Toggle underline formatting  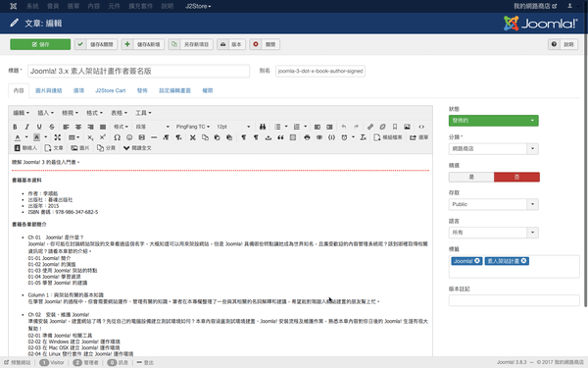tap(39, 127)
